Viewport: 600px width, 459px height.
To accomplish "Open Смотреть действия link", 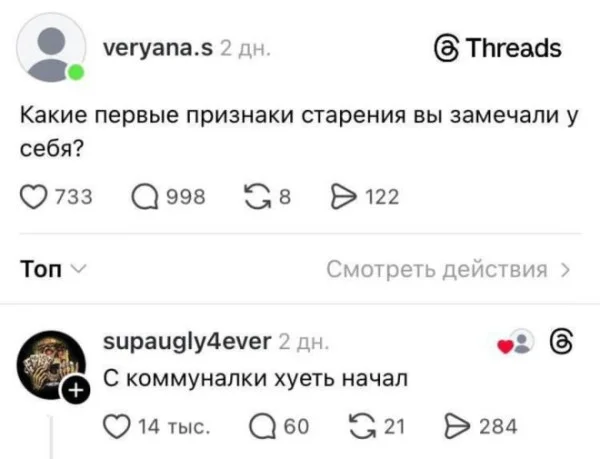I will click(440, 269).
